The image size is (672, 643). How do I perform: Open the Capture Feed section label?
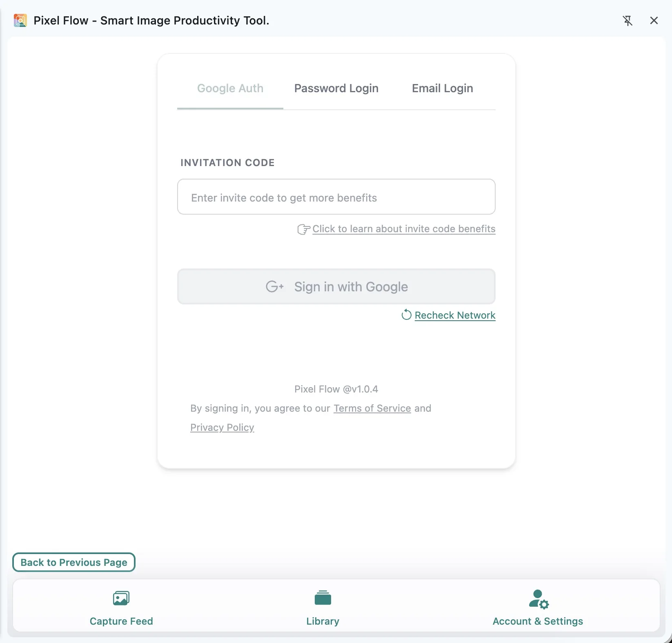pyautogui.click(x=121, y=621)
